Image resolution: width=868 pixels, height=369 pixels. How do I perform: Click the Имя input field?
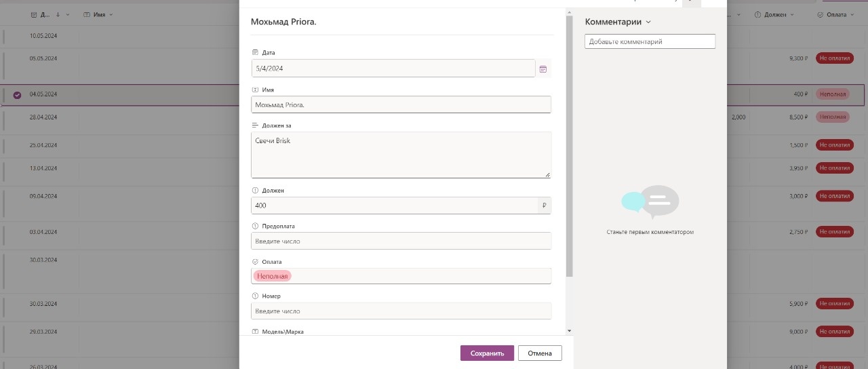[401, 104]
